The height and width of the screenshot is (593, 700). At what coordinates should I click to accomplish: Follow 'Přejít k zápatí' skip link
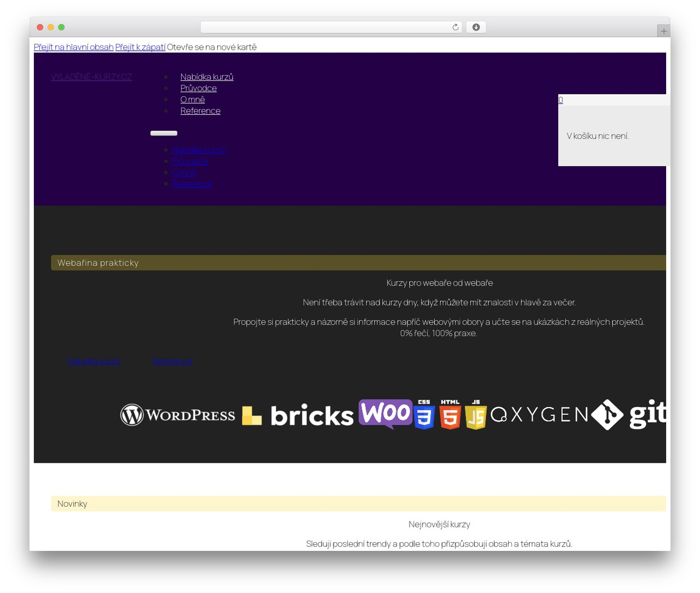click(140, 47)
